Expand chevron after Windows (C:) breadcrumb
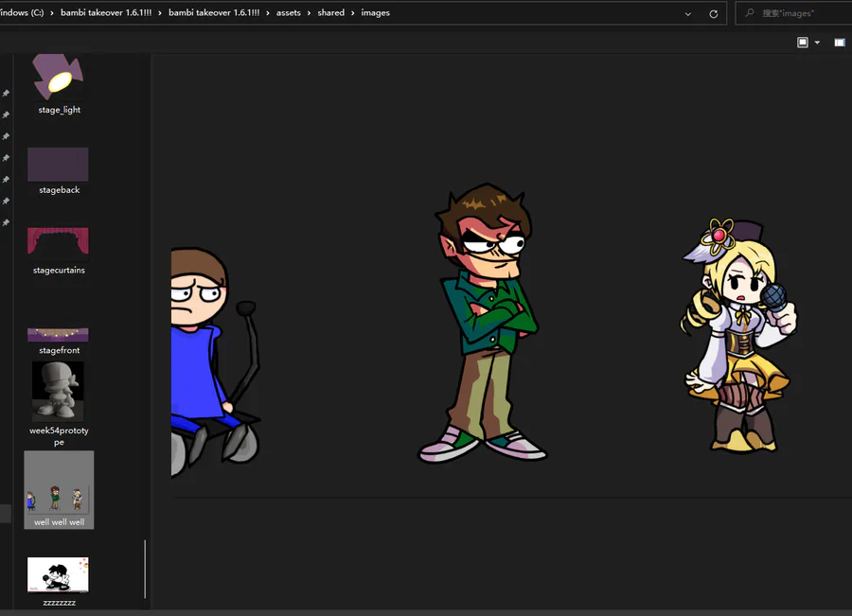The image size is (852, 616). [x=52, y=13]
